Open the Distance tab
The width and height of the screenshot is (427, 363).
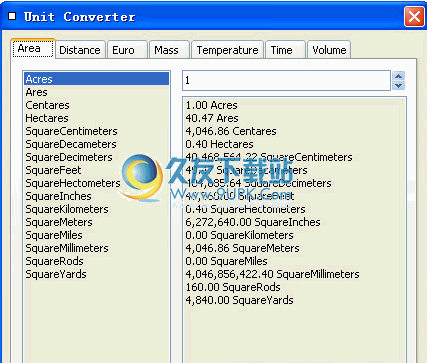[x=80, y=50]
